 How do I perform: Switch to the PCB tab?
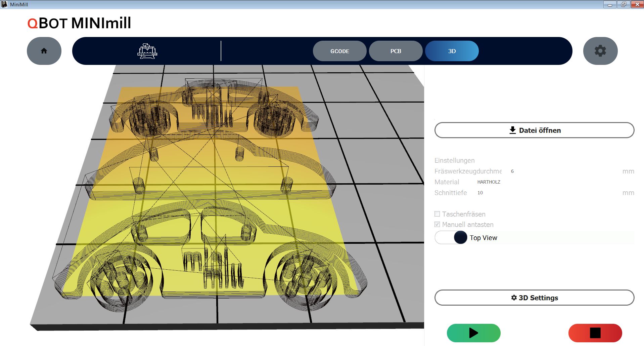point(396,51)
